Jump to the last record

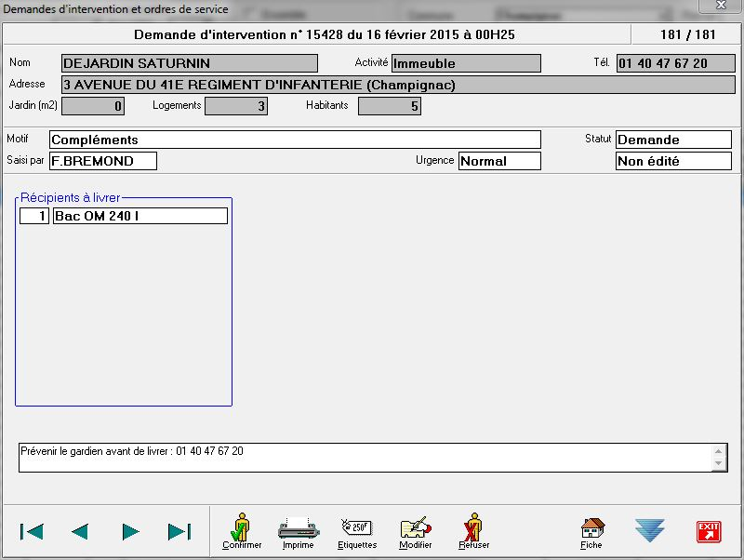click(179, 531)
